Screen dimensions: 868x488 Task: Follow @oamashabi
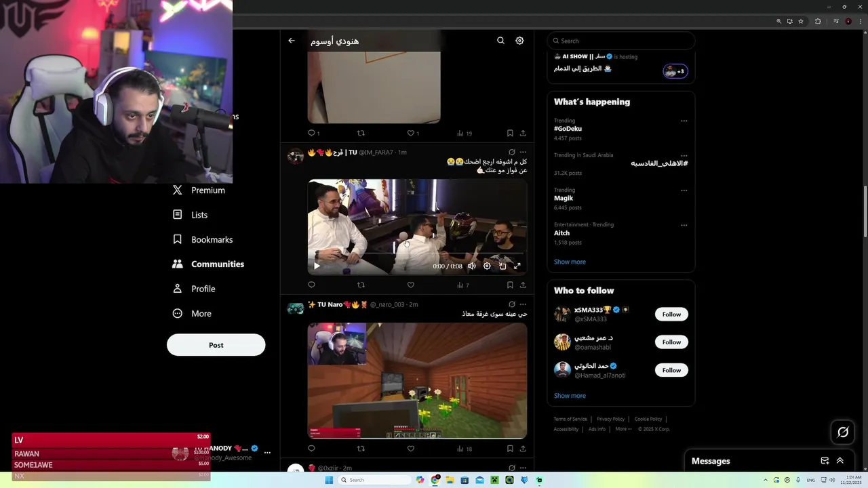tap(671, 342)
